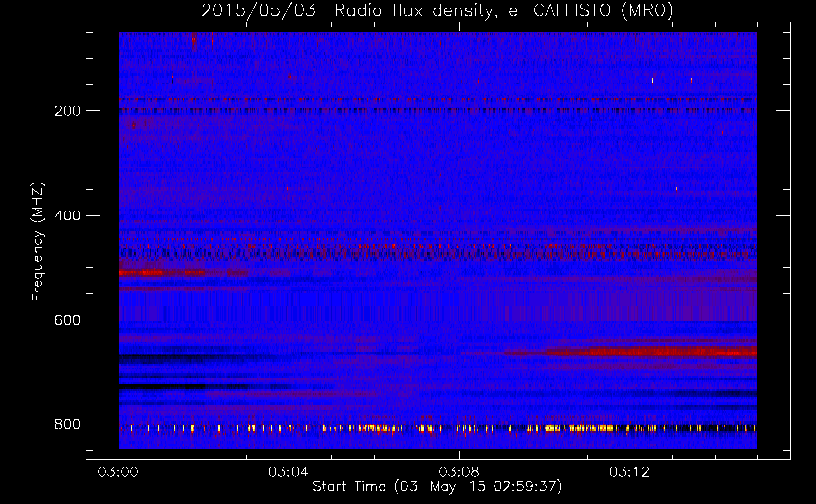Click the 03:08 time tick label
The image size is (816, 504).
coord(459,472)
